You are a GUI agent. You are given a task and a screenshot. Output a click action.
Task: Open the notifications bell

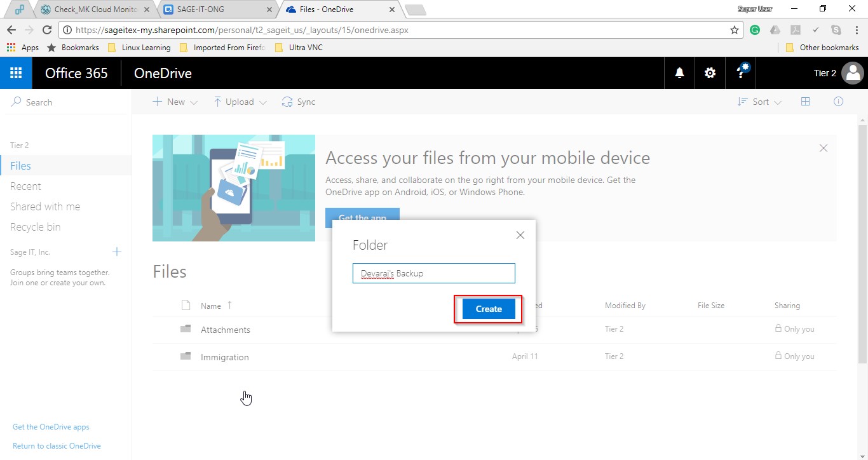(x=679, y=73)
